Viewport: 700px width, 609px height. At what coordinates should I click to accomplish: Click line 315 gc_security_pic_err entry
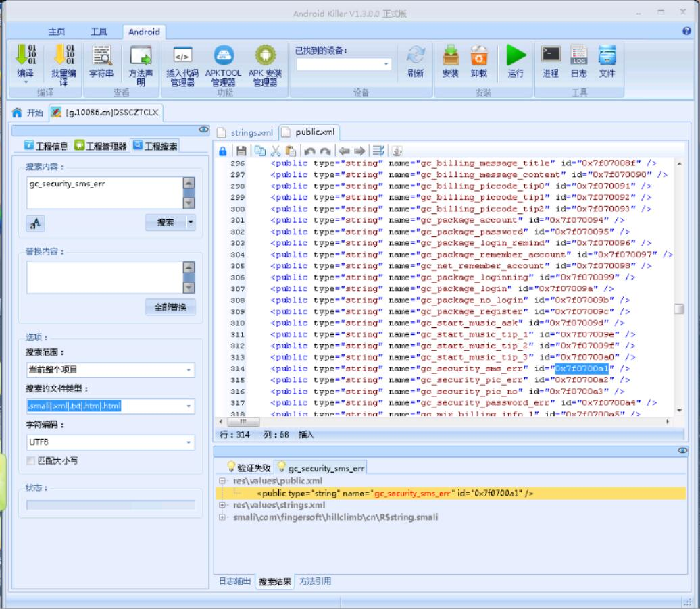click(450, 380)
